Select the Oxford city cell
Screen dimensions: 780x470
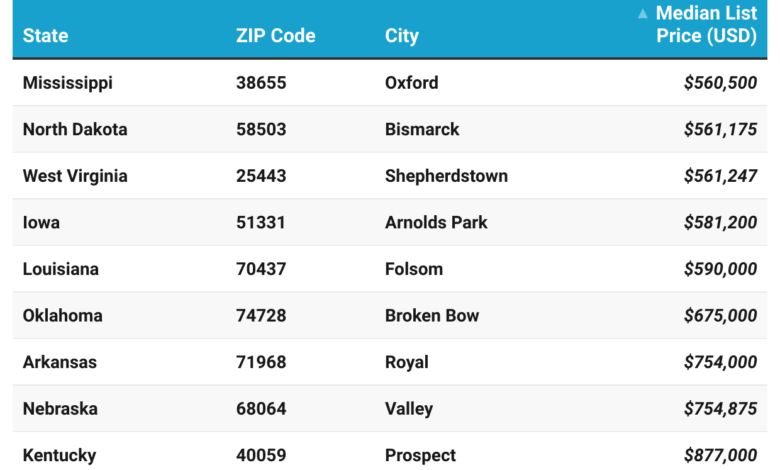click(411, 83)
